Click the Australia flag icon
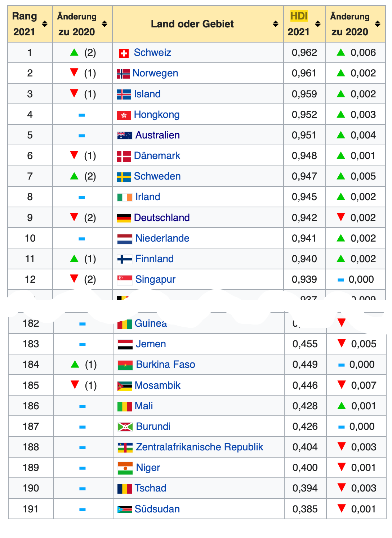This screenshot has width=392, height=538. pos(124,136)
